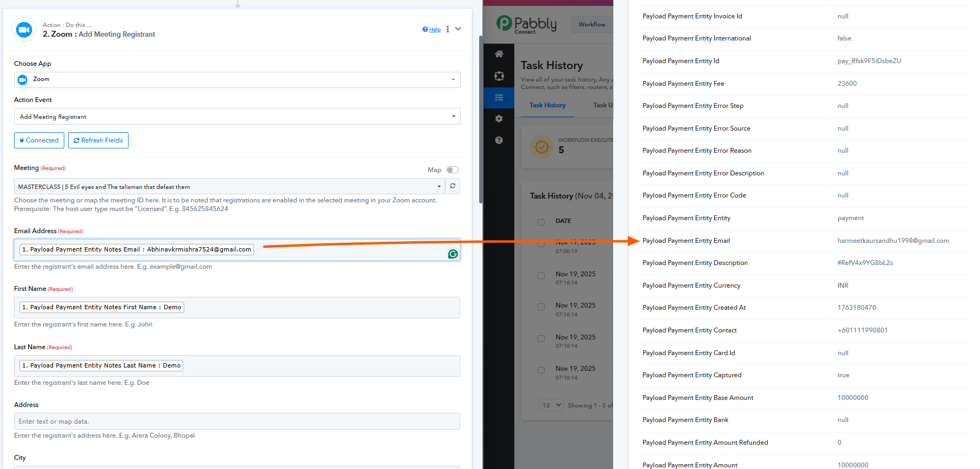Click the Workflow button in top bar

[x=592, y=24]
